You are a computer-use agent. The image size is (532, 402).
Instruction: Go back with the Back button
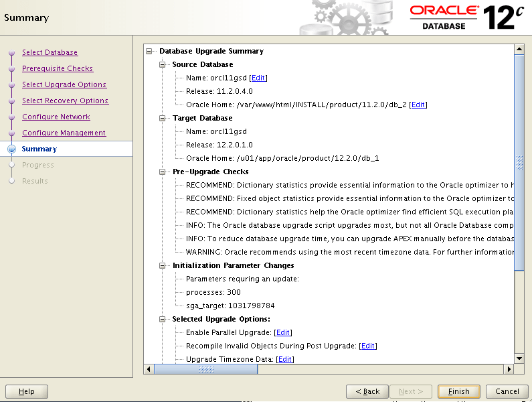pyautogui.click(x=367, y=391)
